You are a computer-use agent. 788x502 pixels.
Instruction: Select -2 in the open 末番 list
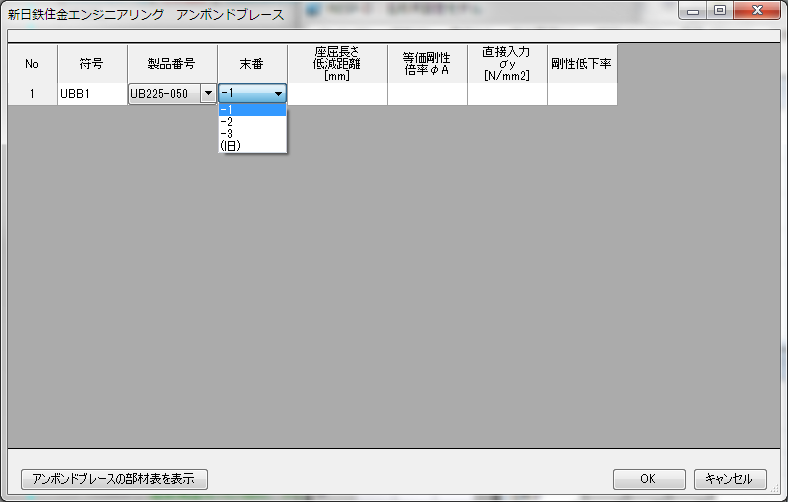coord(252,122)
